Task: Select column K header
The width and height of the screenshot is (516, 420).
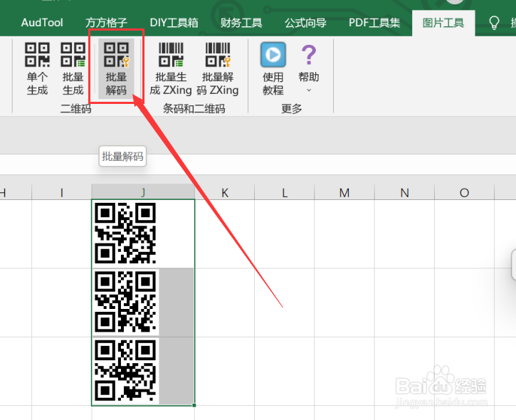Action: [225, 192]
